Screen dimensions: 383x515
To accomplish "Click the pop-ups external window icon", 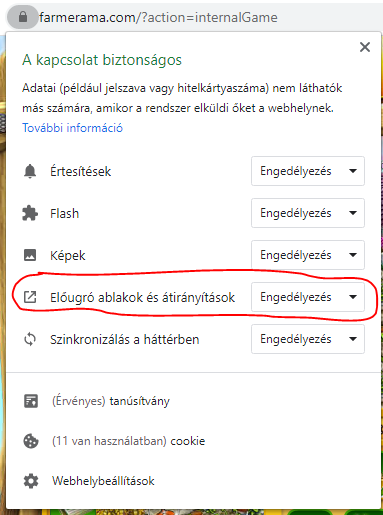I will [x=30, y=297].
